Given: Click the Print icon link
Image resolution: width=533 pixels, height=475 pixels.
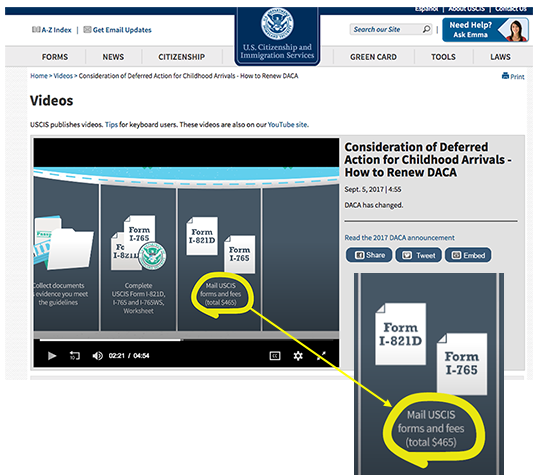Looking at the screenshot, I should tap(513, 76).
